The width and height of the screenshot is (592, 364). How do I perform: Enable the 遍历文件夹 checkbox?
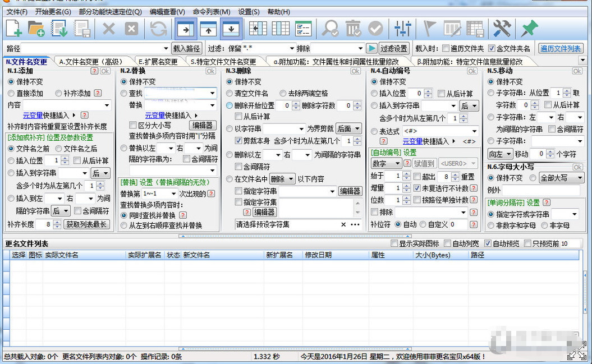click(446, 49)
